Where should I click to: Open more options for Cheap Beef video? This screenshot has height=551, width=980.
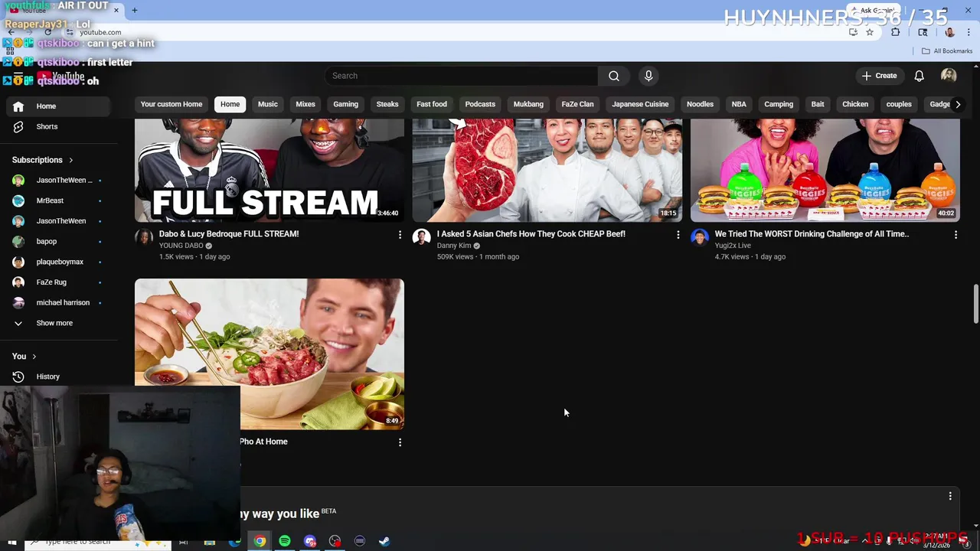tap(678, 235)
